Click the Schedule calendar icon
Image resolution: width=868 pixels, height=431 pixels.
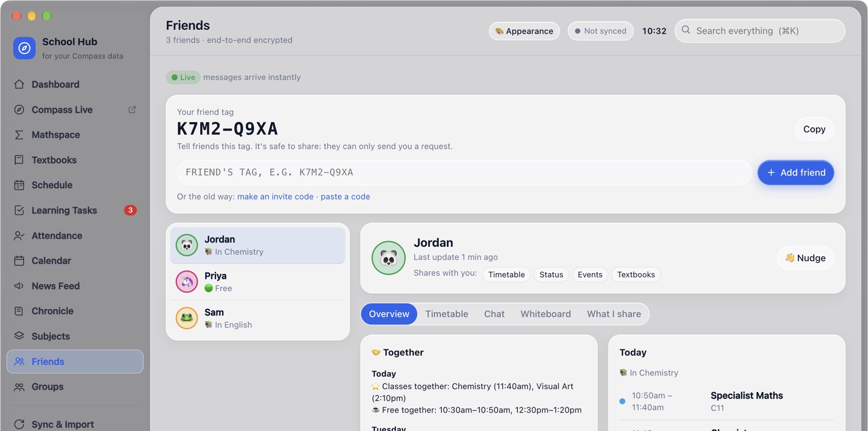coord(19,185)
